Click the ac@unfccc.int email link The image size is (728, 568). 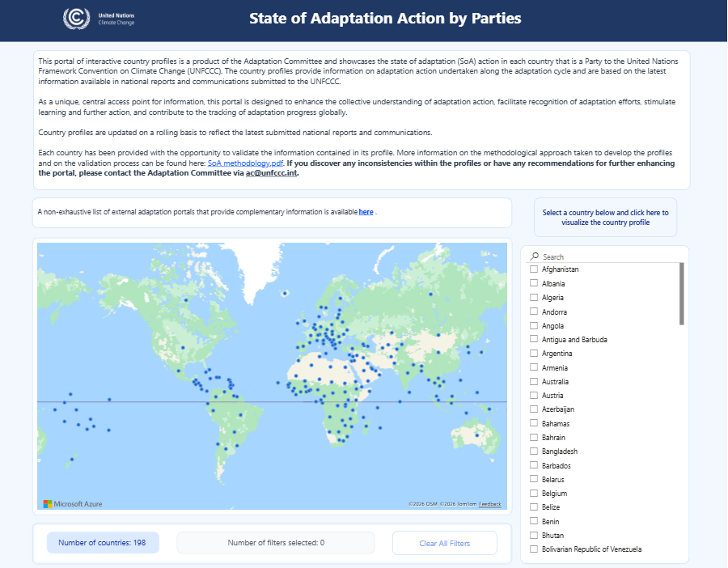click(x=272, y=173)
